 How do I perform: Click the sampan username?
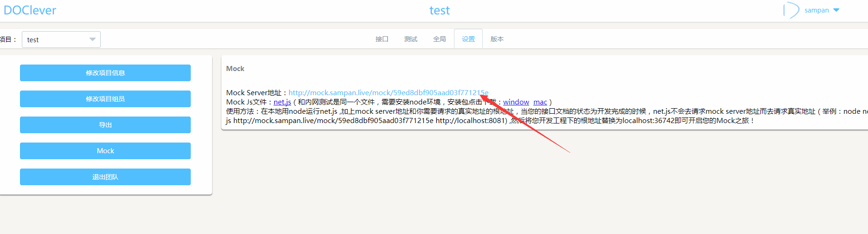click(816, 10)
